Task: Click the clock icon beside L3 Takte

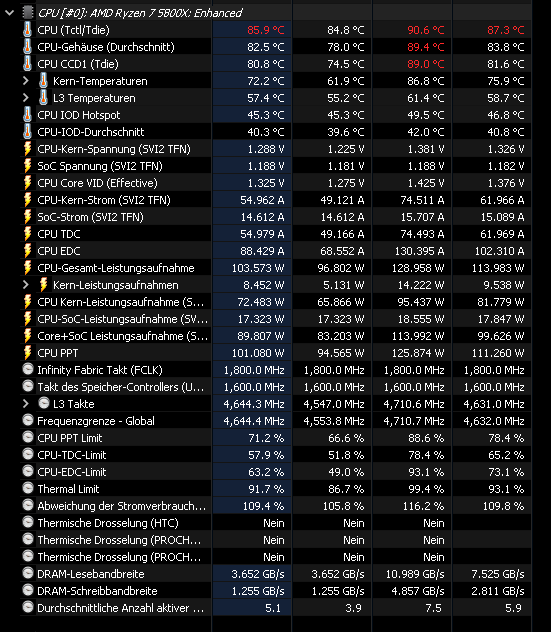Action: 44,403
